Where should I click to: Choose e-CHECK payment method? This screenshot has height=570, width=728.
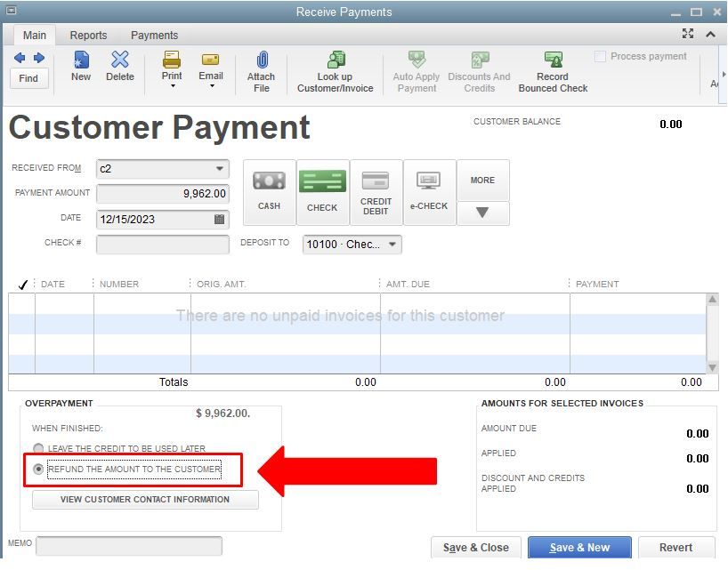[429, 192]
